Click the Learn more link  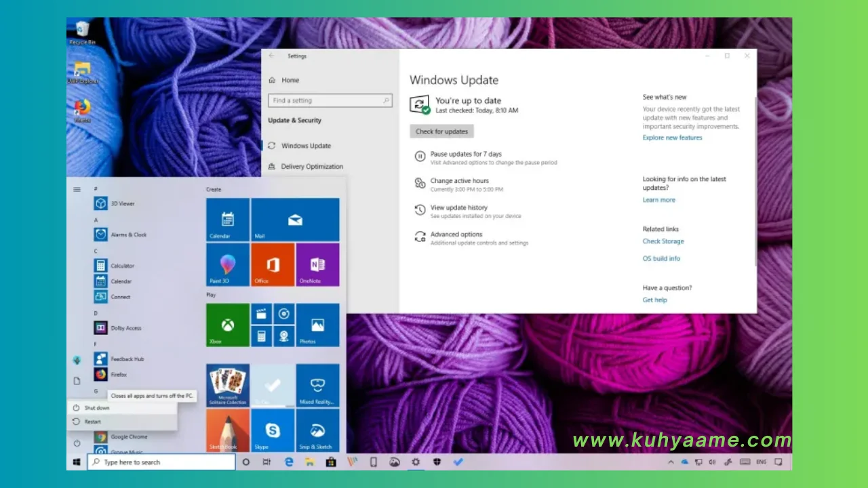[658, 200]
